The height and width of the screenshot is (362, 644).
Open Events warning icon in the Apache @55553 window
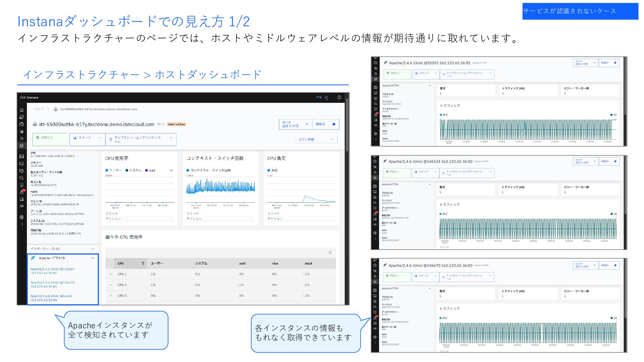point(376,114)
